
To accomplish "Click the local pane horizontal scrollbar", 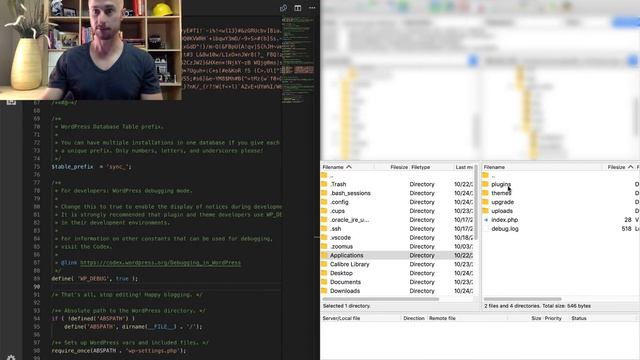I will pyautogui.click(x=380, y=299).
